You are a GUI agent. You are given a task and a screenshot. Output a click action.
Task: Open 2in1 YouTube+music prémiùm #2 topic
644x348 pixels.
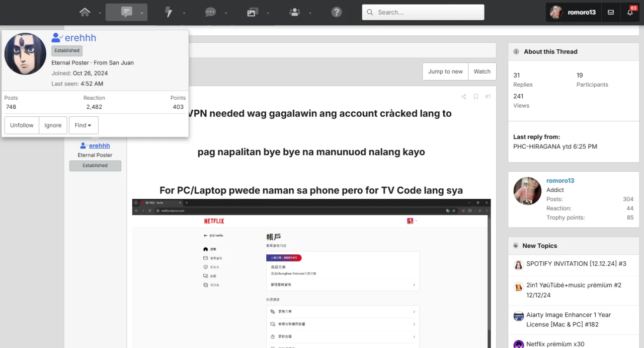click(x=574, y=290)
